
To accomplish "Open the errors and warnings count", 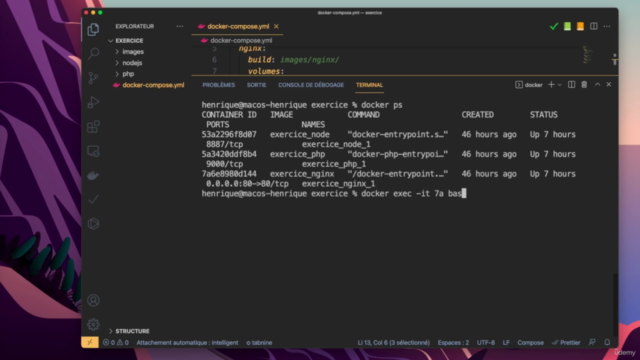I will coord(116,342).
